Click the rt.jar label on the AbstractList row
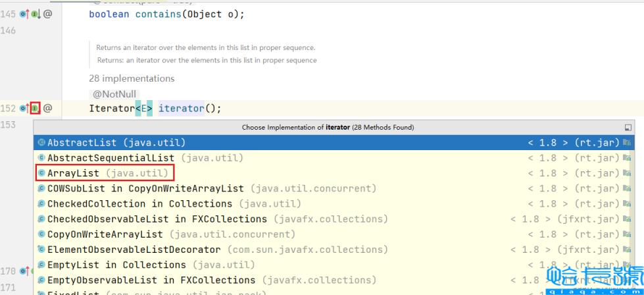Image resolution: width=644 pixels, height=295 pixels. 597,143
